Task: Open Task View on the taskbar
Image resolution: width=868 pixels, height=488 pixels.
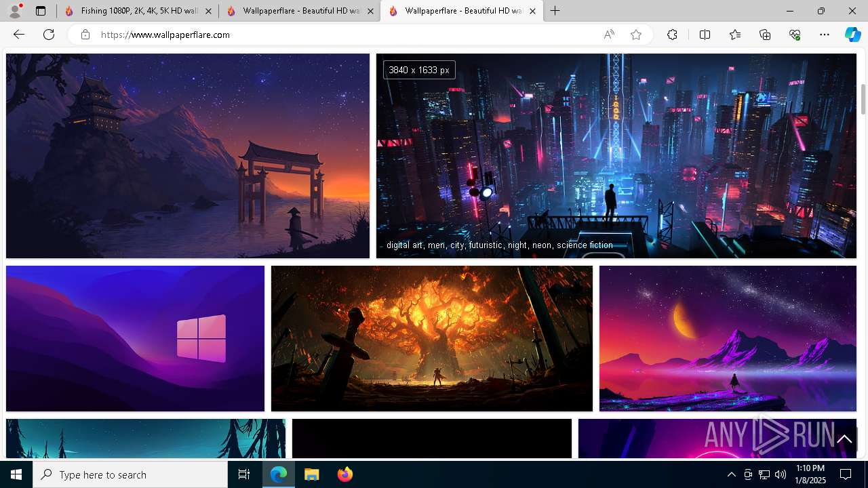Action: tap(244, 474)
